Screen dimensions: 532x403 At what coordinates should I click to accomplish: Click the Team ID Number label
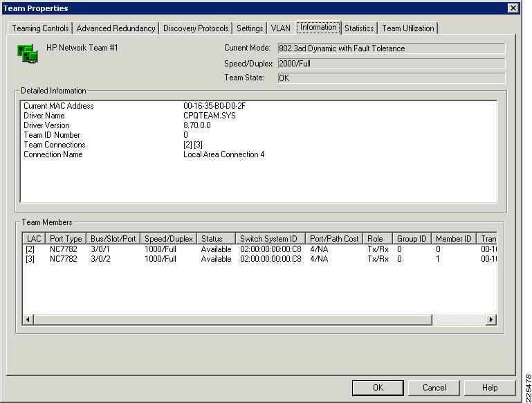click(x=52, y=135)
